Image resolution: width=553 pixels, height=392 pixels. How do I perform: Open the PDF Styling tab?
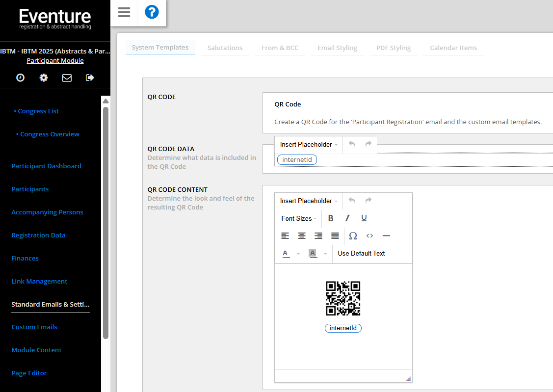click(393, 48)
